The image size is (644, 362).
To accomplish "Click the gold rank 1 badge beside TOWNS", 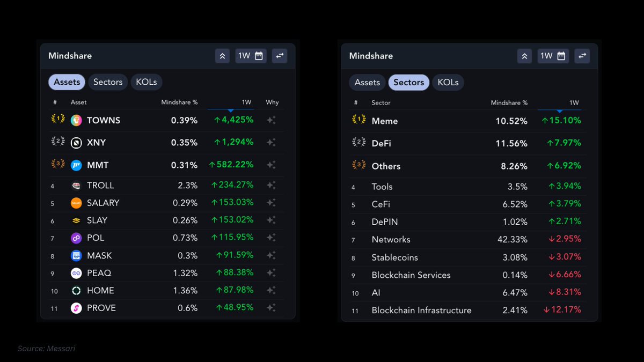I will [57, 119].
